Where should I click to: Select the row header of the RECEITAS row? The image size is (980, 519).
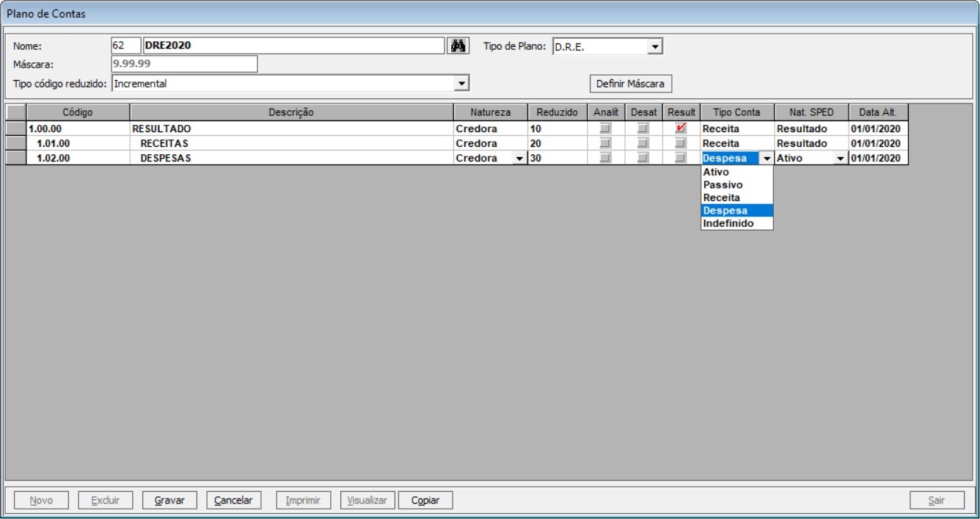click(x=15, y=143)
